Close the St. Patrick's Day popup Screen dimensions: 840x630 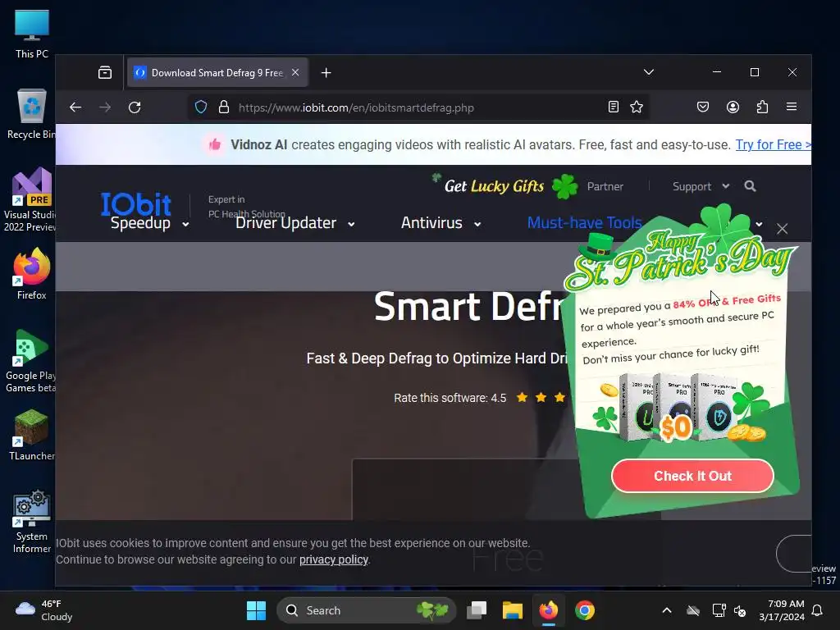click(x=782, y=229)
